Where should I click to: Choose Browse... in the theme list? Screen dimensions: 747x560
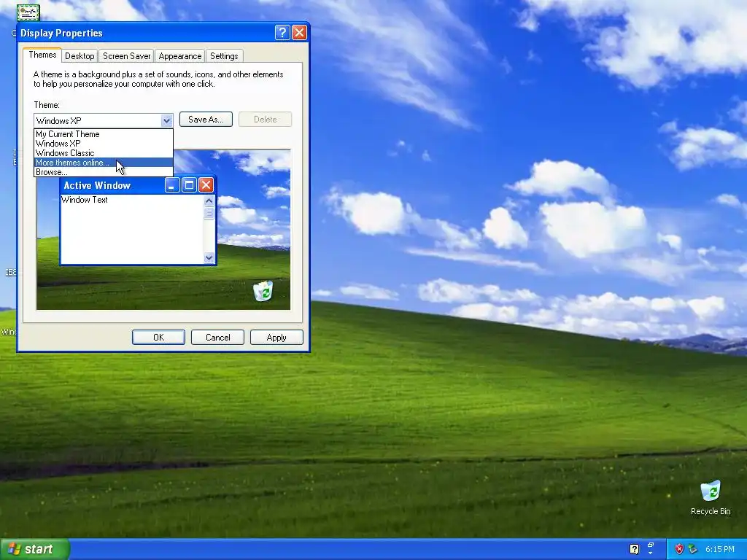point(104,172)
